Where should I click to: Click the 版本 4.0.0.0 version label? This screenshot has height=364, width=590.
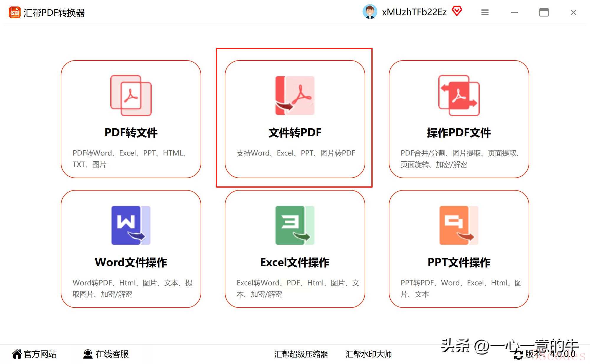click(550, 354)
